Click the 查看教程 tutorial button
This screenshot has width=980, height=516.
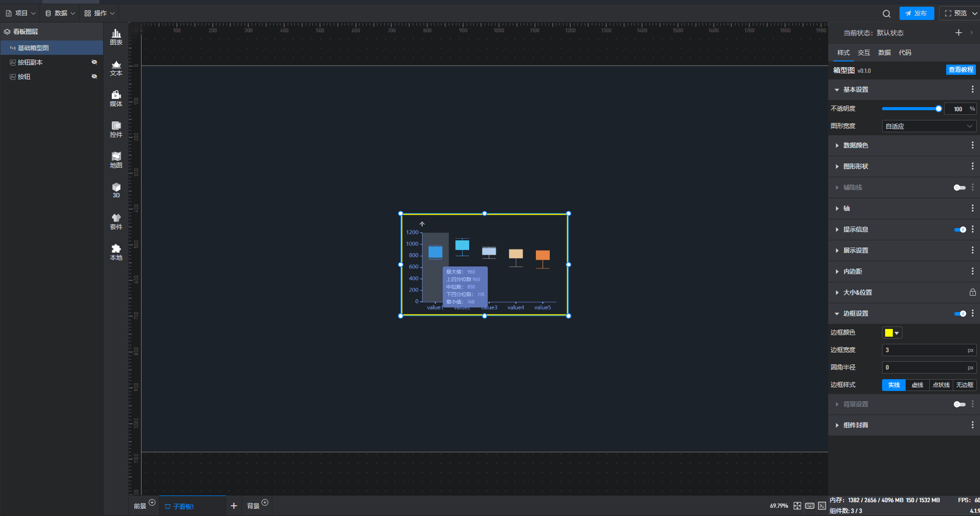point(961,70)
